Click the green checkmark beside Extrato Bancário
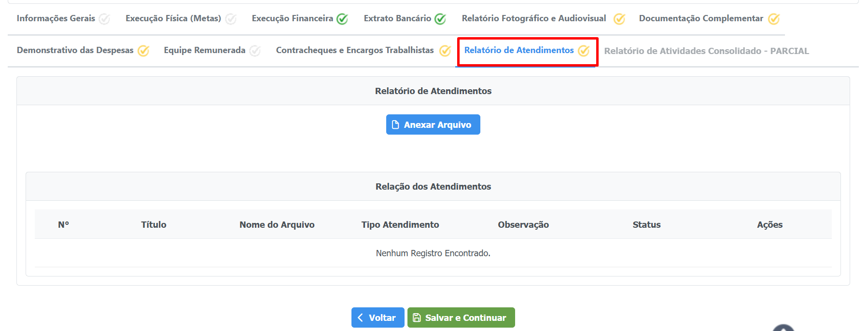Image resolution: width=868 pixels, height=331 pixels. (440, 19)
